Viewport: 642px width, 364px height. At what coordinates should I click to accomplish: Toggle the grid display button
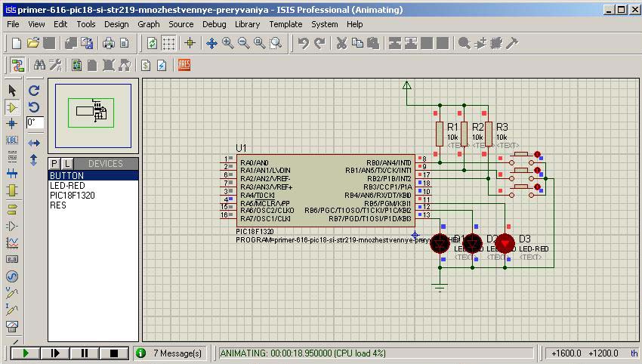click(168, 44)
